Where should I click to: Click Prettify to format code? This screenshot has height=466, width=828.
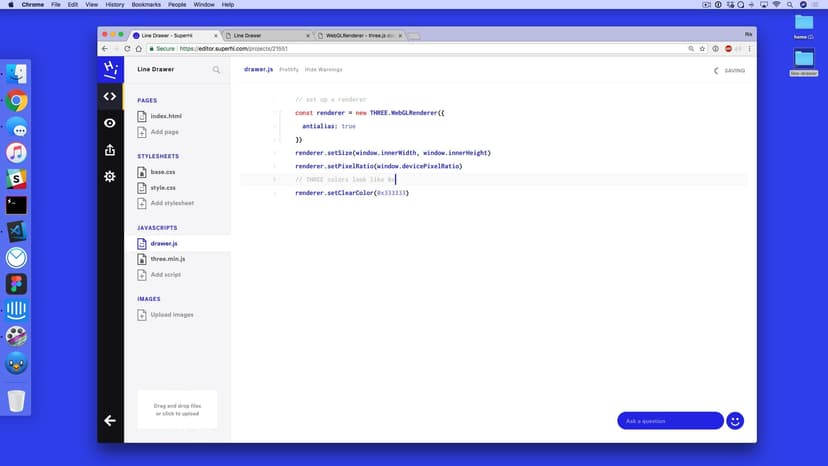click(x=289, y=70)
